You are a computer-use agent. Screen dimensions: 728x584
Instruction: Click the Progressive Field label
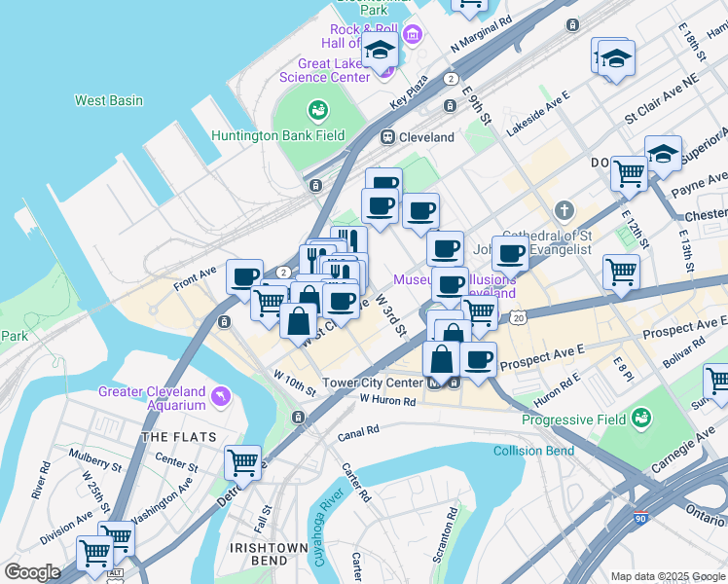coord(574,420)
